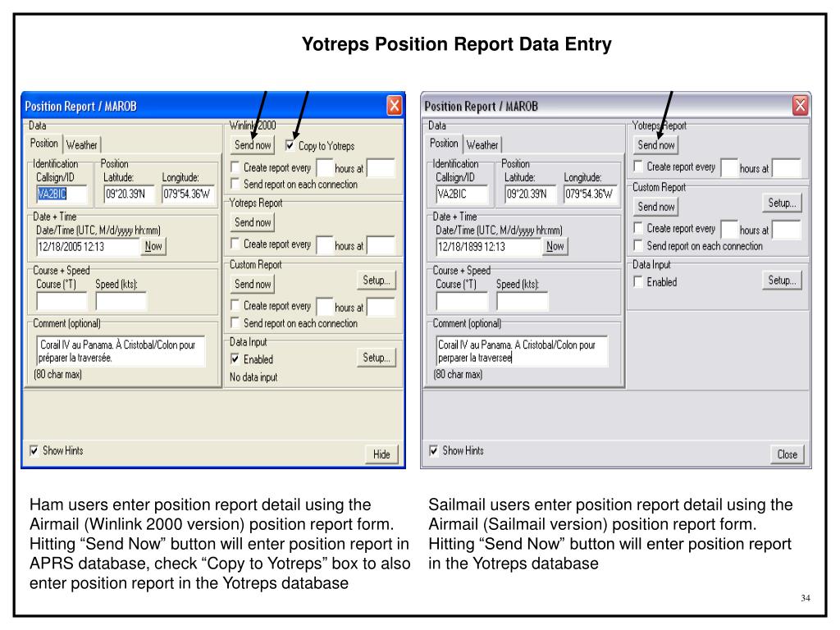Click left window Custom Report 'at' time field
Image resolution: width=840 pixels, height=630 pixels.
[x=381, y=307]
